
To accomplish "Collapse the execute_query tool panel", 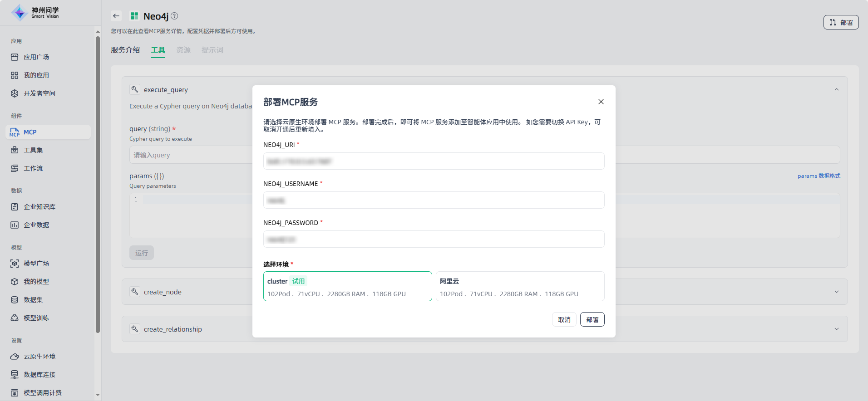I will coord(836,90).
